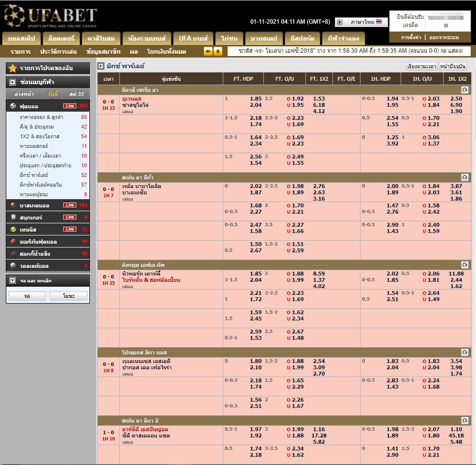Image resolution: width=476 pixels, height=465 pixels.
Task: Click the left arrow icon beside the news ticker
Action: 208,51
